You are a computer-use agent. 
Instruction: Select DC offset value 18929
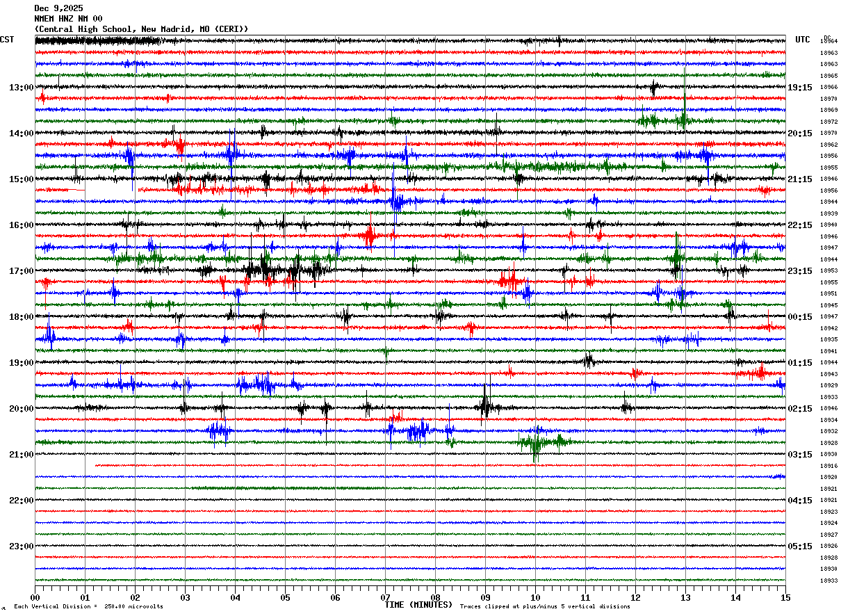pyautogui.click(x=828, y=386)
